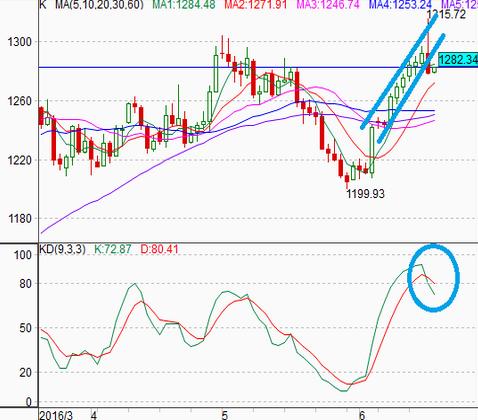Click the blue circle annotation on KD lines

click(x=434, y=278)
